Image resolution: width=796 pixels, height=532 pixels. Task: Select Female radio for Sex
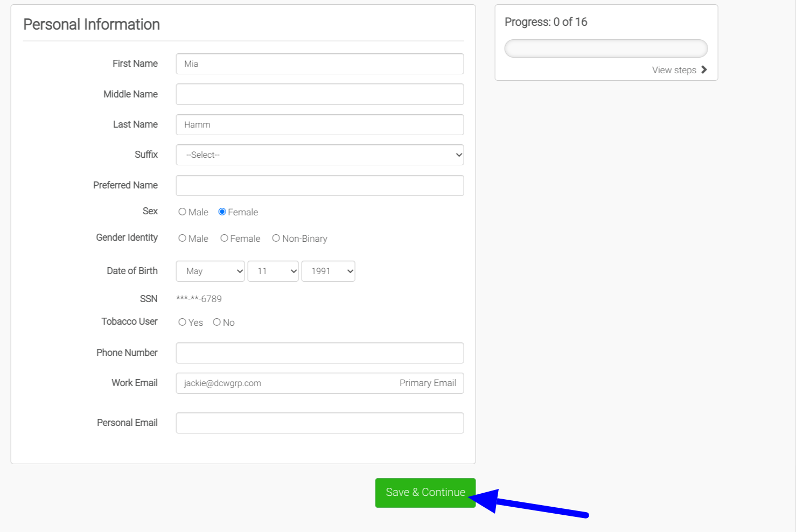[x=222, y=212]
